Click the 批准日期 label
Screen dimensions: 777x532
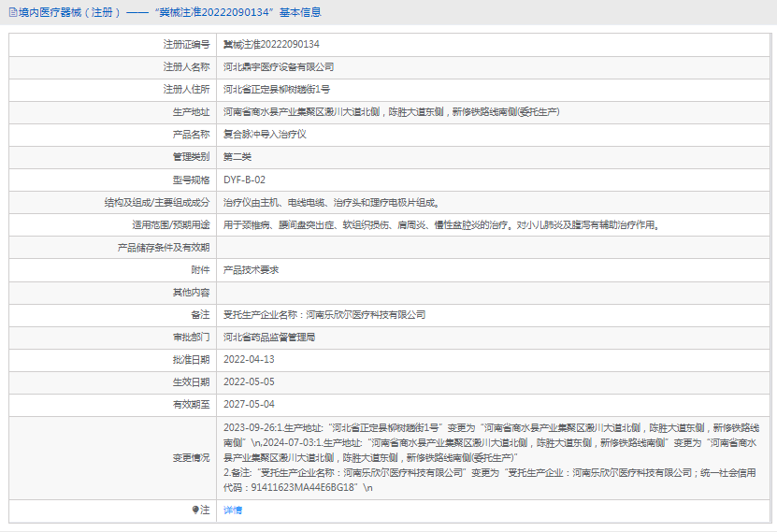click(192, 360)
